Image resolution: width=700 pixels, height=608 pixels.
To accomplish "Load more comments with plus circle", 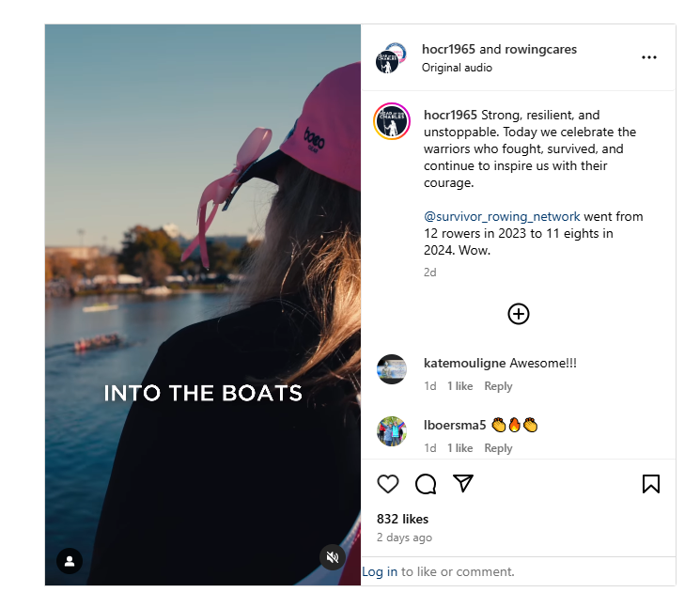I will pos(519,314).
